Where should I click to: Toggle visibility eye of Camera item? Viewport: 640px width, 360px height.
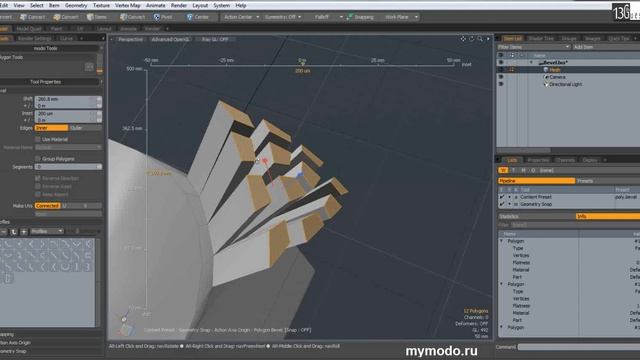click(501, 77)
